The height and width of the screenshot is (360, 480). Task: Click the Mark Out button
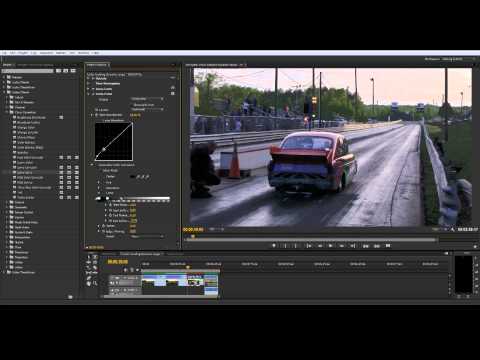tap(296, 246)
